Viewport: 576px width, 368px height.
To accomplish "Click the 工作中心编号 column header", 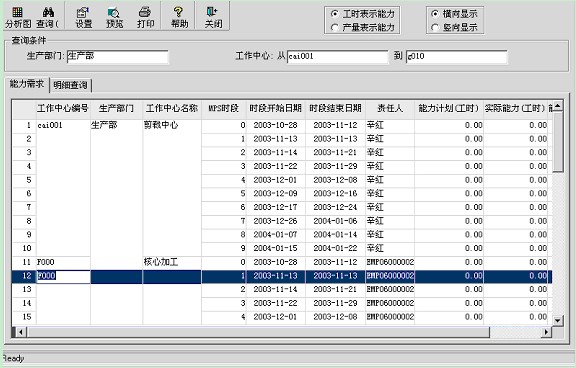I will coord(63,108).
